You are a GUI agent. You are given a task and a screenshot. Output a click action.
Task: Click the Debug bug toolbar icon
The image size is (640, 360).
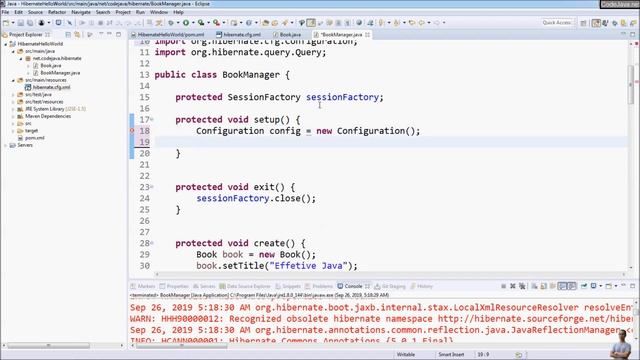point(171,23)
